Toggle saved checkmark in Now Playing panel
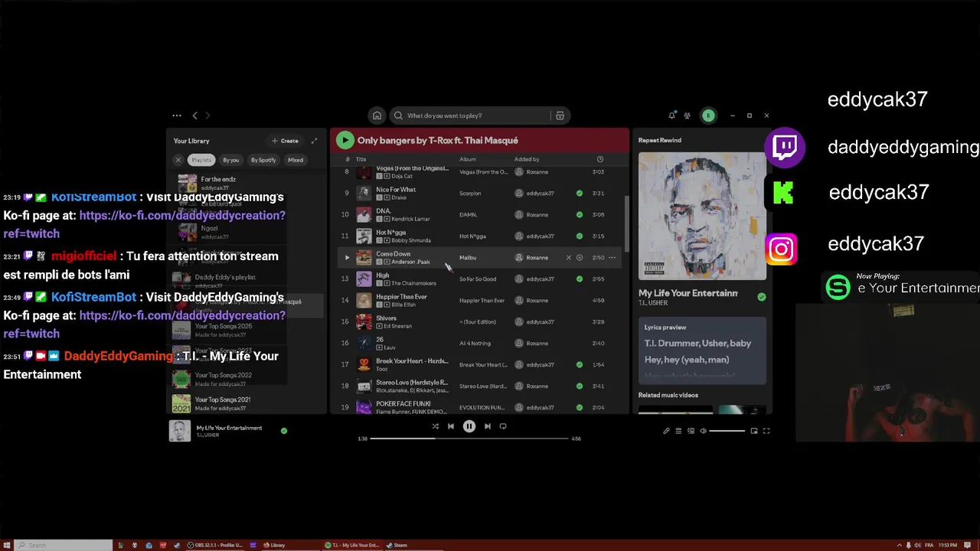Screen dimensions: 980x551 (x=761, y=297)
